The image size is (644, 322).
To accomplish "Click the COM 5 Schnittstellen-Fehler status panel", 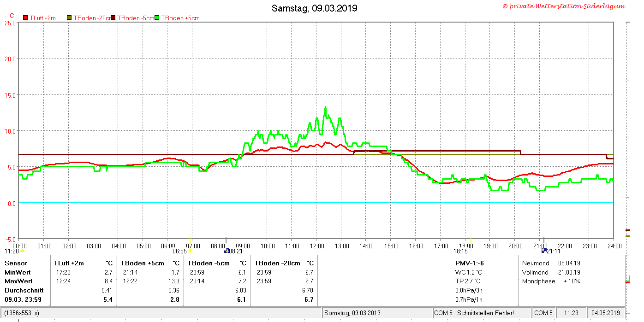I will pyautogui.click(x=482, y=313).
